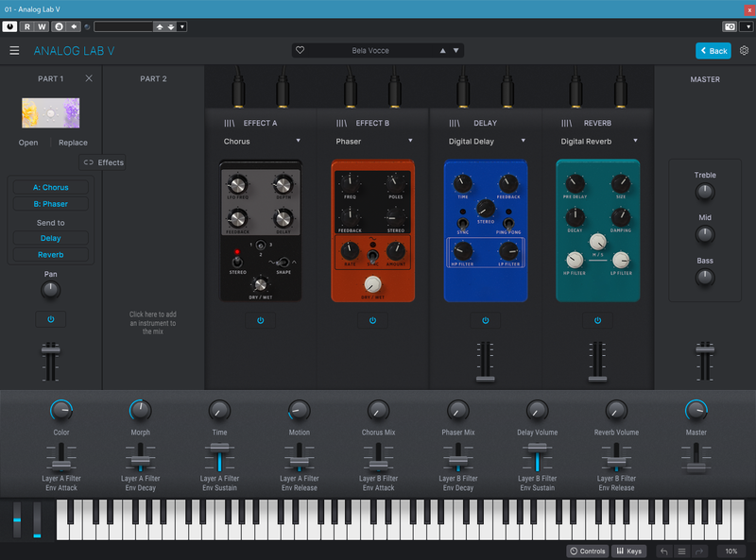Toggle the host plugin power button
This screenshot has width=756, height=560.
tap(9, 26)
